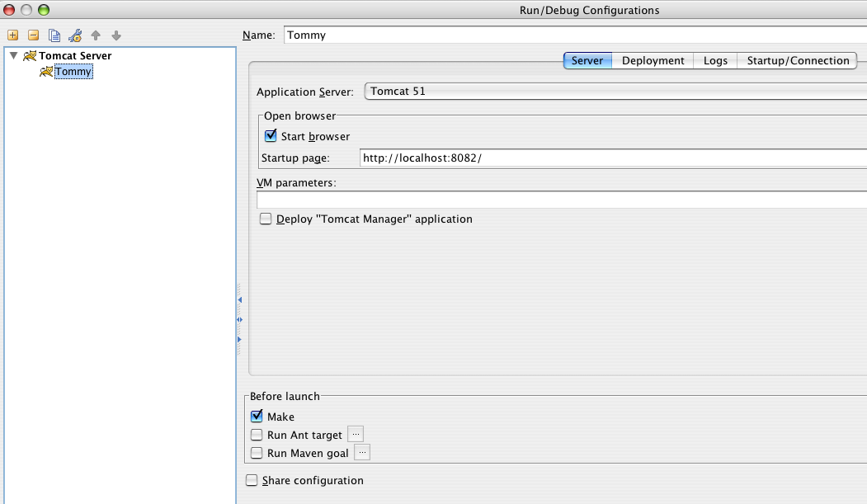Collapse the Tomcat Server tree node
Image resolution: width=867 pixels, height=504 pixels.
click(x=13, y=56)
